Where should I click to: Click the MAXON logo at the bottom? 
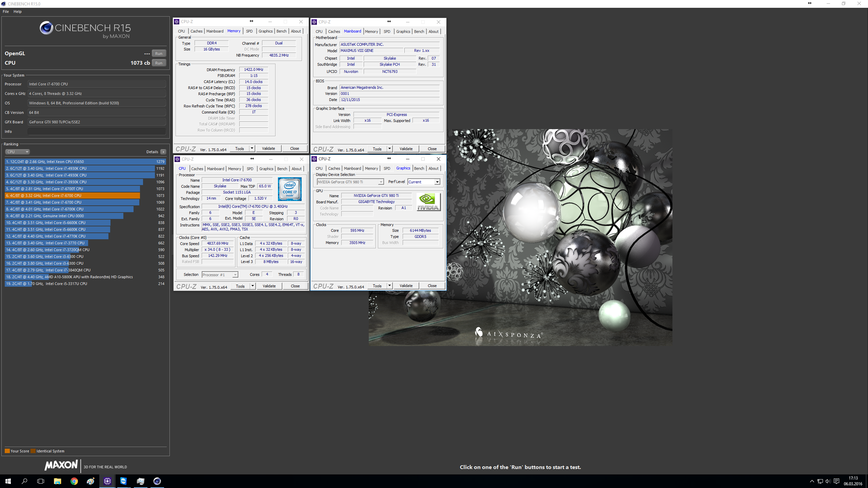[x=61, y=465]
